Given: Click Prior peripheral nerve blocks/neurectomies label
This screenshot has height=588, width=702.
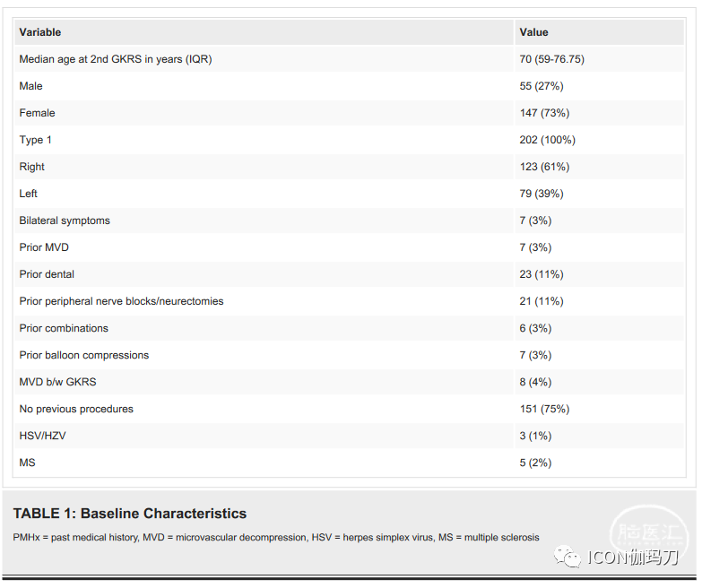Looking at the screenshot, I should click(x=121, y=301).
